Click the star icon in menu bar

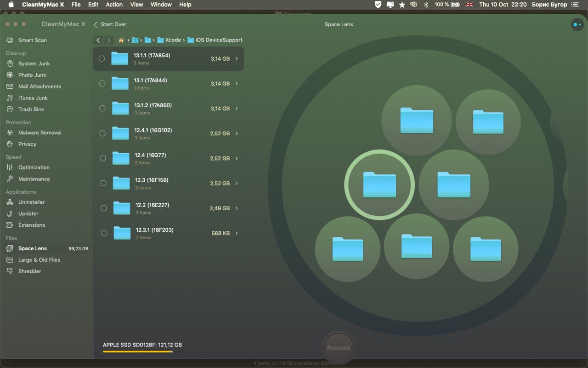402,5
